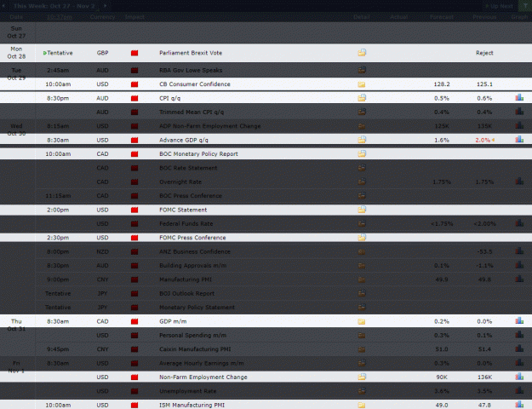
Task: Go to previous week using left arrow
Action: pos(3,6)
